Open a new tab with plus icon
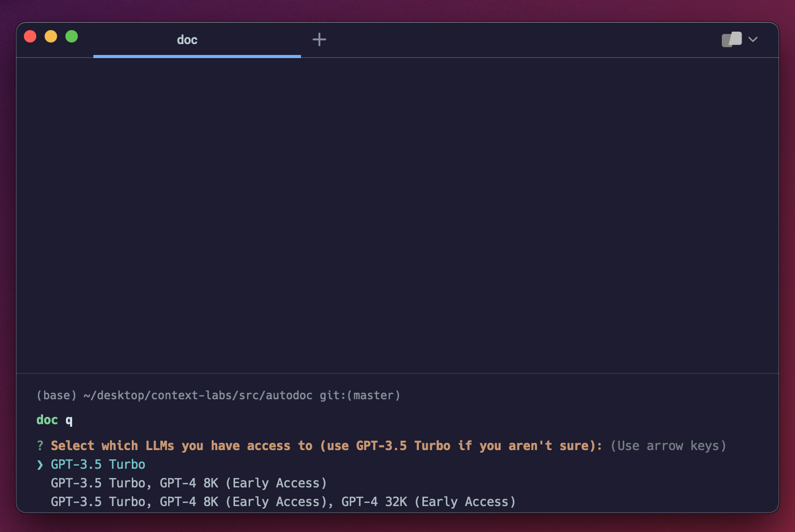795x532 pixels. [x=319, y=39]
